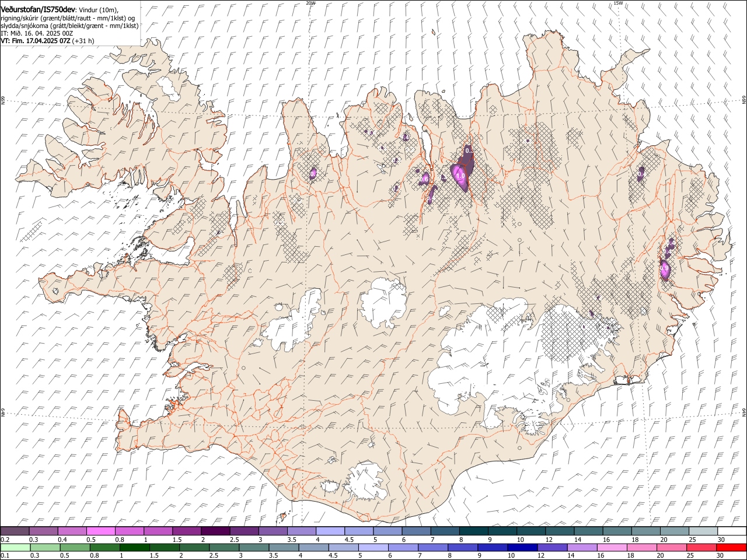
Task: Lower legend row swatch between 14 and 16
Action: click(x=582, y=547)
